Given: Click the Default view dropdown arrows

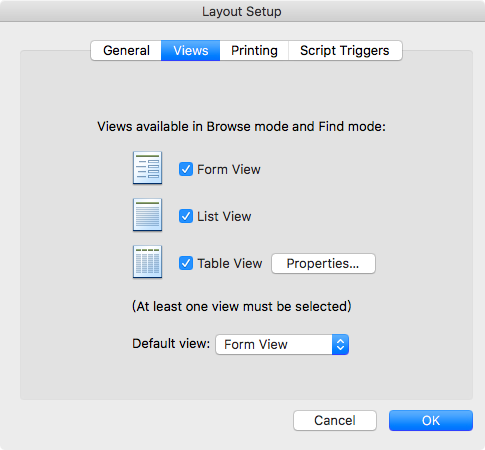Looking at the screenshot, I should click(x=340, y=344).
